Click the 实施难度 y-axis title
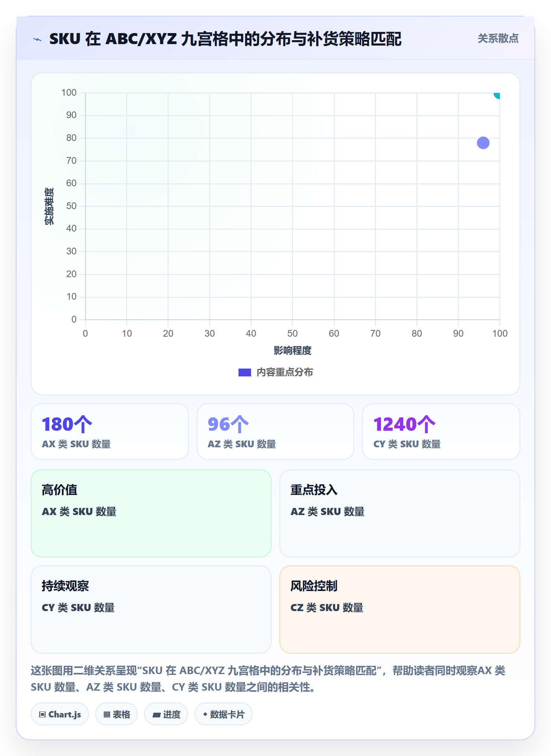The height and width of the screenshot is (756, 551). 49,206
